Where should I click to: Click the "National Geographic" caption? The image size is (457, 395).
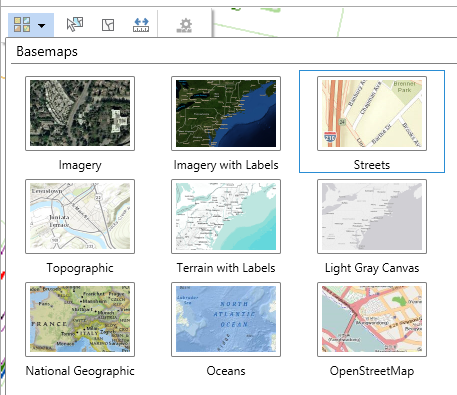(x=80, y=371)
